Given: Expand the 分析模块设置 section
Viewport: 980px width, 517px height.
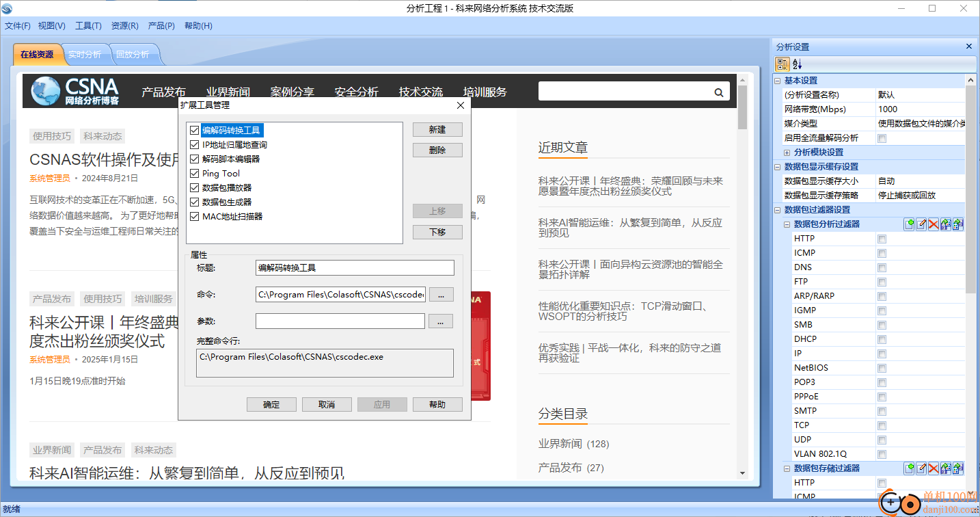Looking at the screenshot, I should (x=787, y=153).
